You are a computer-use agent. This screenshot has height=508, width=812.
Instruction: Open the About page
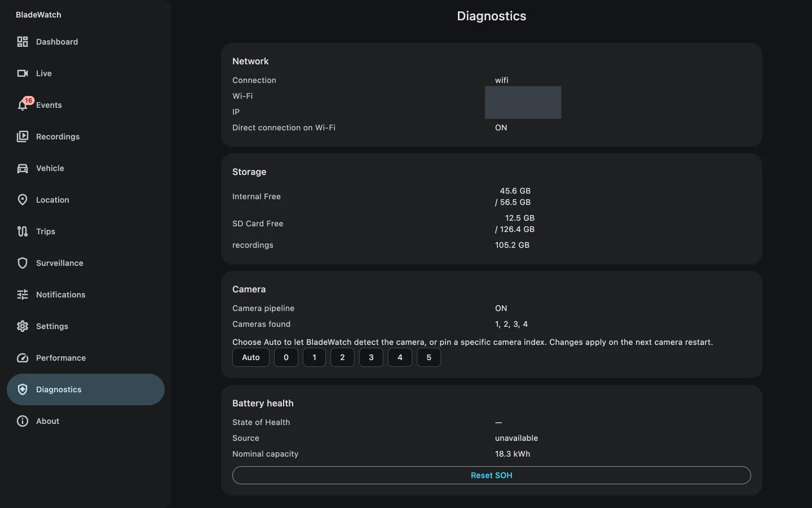tap(86, 421)
